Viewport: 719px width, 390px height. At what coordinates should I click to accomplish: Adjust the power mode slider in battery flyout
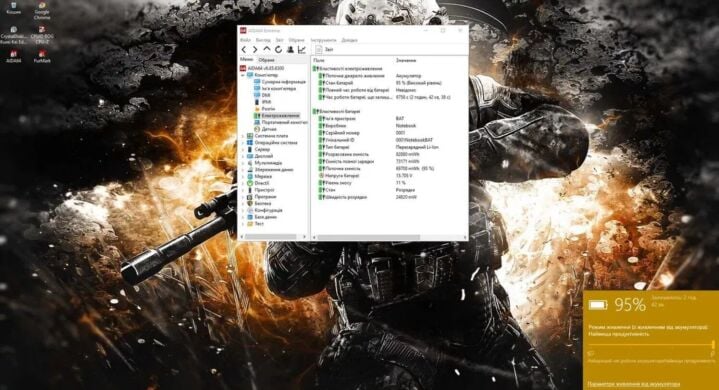coord(651,345)
